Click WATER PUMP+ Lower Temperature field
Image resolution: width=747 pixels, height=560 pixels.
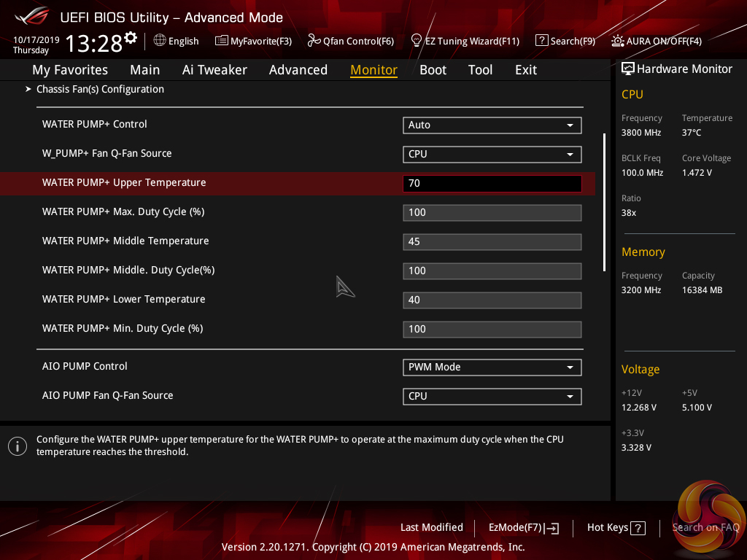click(492, 300)
